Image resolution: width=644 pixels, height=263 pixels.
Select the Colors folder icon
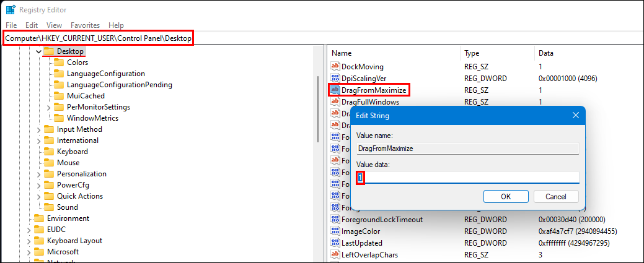pos(59,63)
